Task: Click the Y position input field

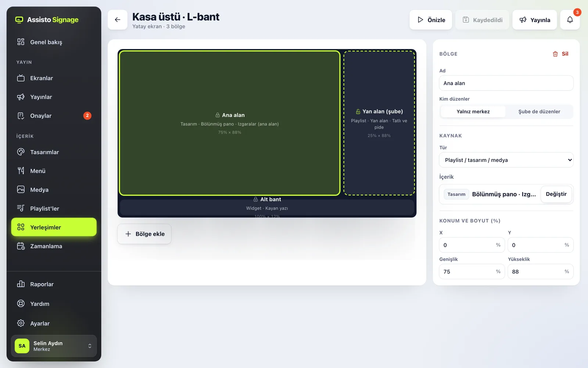Action: [541, 245]
